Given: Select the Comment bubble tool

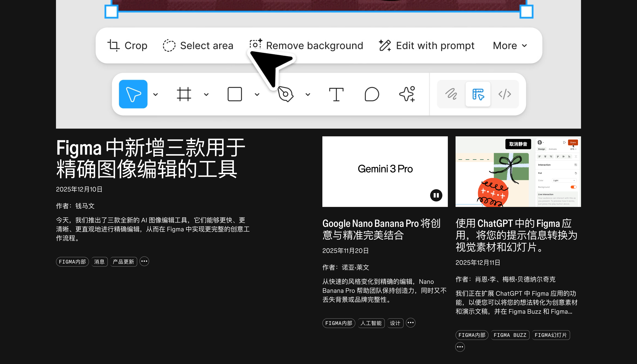Looking at the screenshot, I should [372, 94].
